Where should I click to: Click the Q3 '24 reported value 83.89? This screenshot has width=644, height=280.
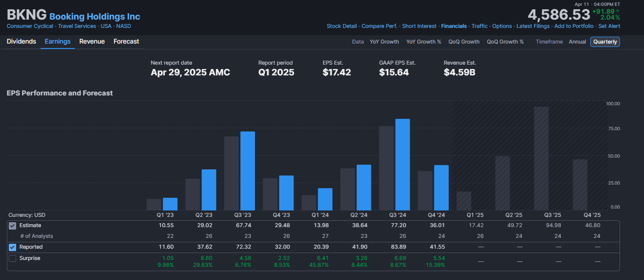coord(399,247)
